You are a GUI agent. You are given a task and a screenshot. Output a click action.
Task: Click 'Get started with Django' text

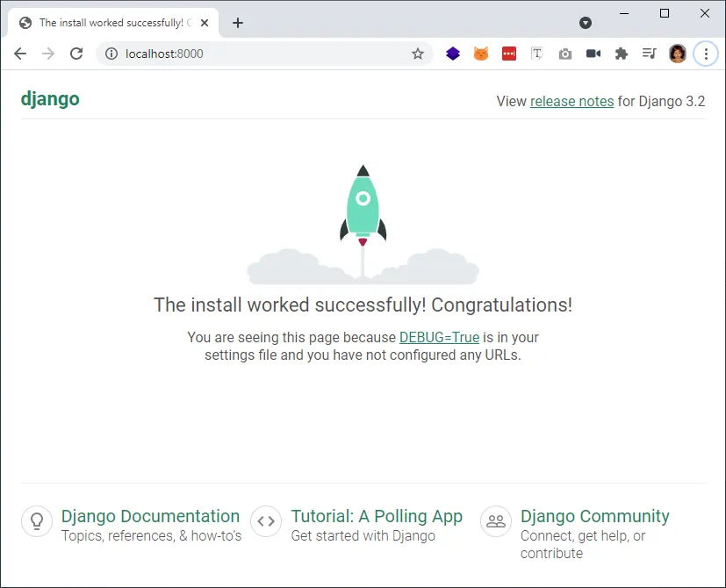point(363,535)
